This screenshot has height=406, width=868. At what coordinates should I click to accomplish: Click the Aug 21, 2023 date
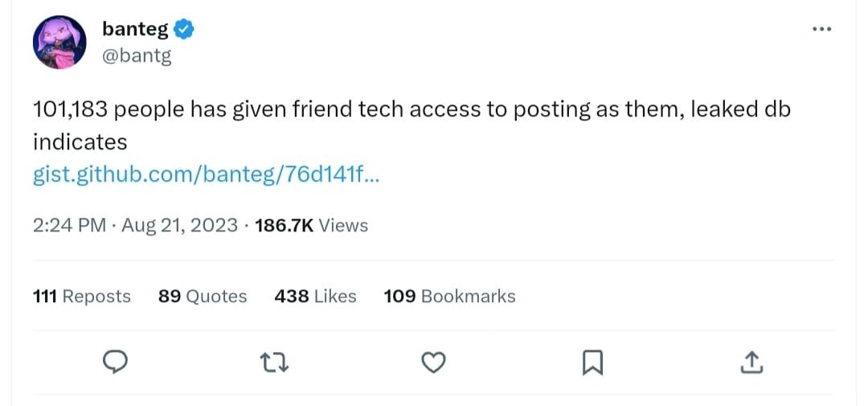(x=179, y=226)
